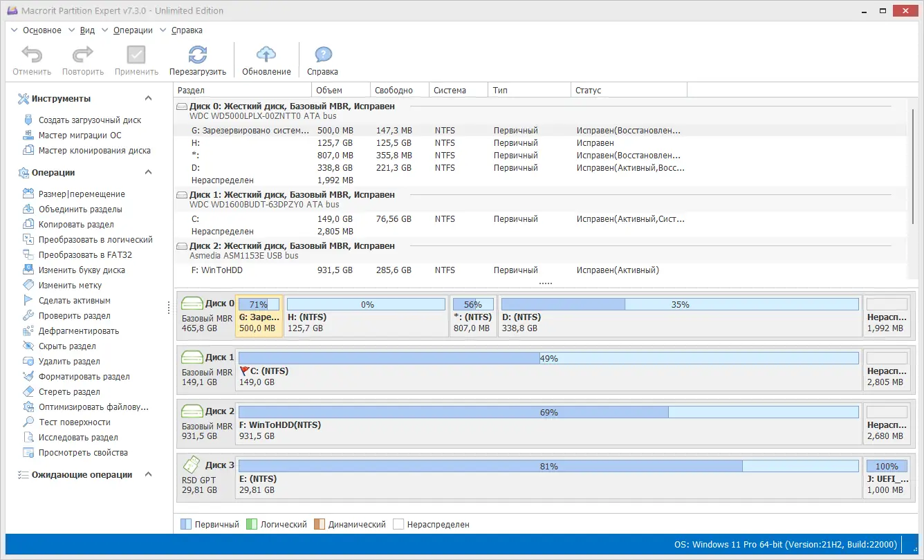Select Форматировать раздел operation
The width and height of the screenshot is (924, 560).
[x=84, y=377]
